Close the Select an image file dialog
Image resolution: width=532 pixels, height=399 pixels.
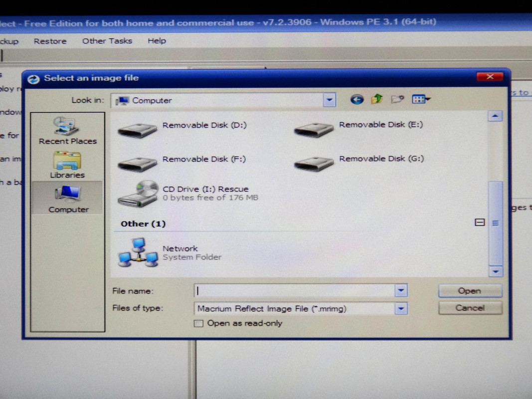490,77
